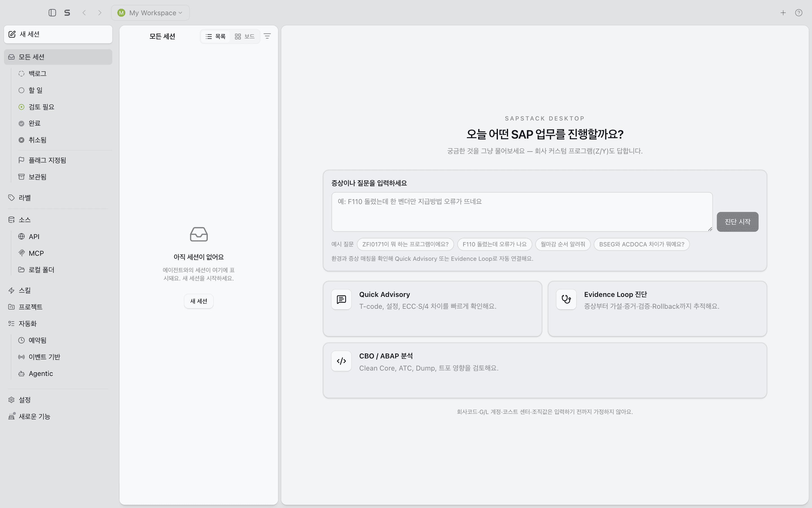The image size is (812, 508).
Task: Open the Quick Advisory card
Action: [432, 309]
